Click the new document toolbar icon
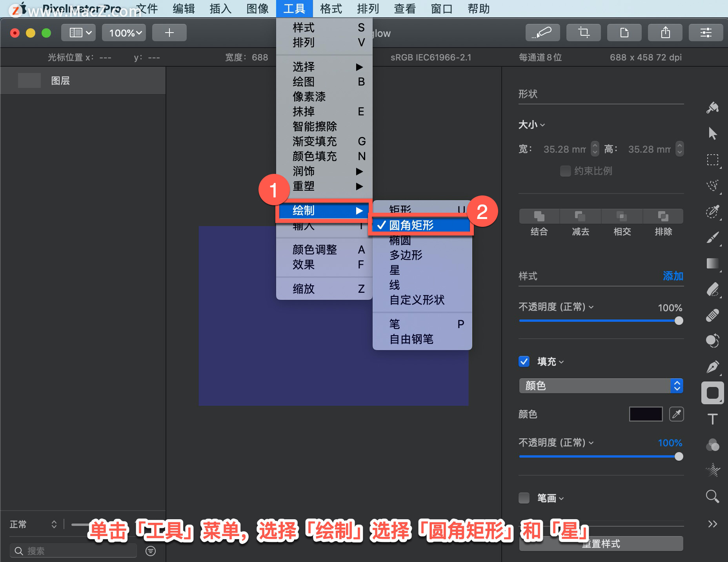Screen dimensions: 728x562 [x=624, y=33]
